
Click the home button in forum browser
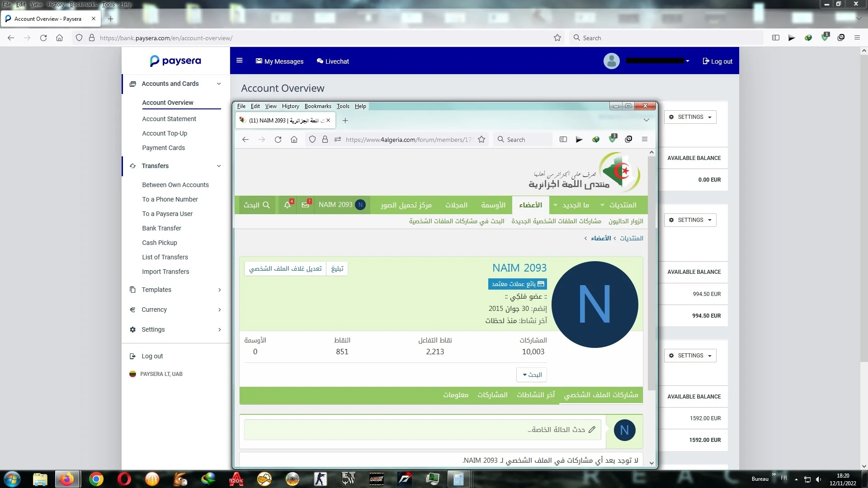click(294, 140)
